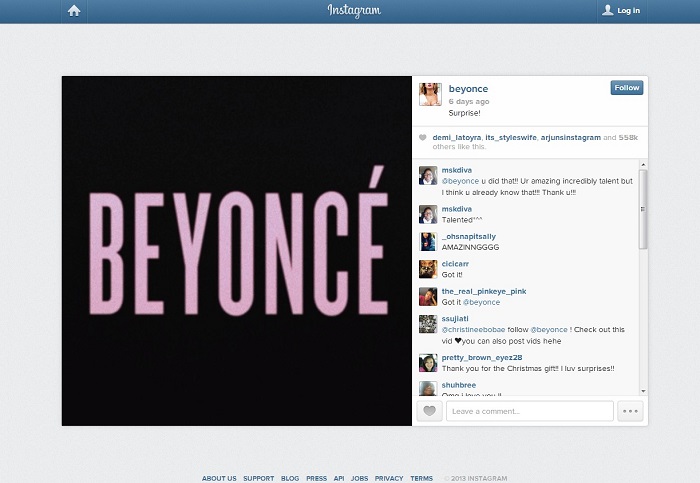This screenshot has height=483, width=700.
Task: Open the beyonce profile picture
Action: [430, 94]
